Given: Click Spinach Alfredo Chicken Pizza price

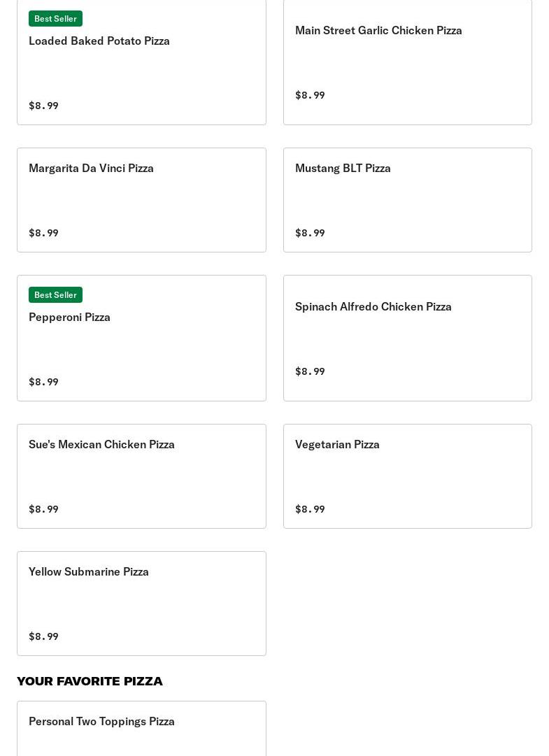Looking at the screenshot, I should 310,371.
